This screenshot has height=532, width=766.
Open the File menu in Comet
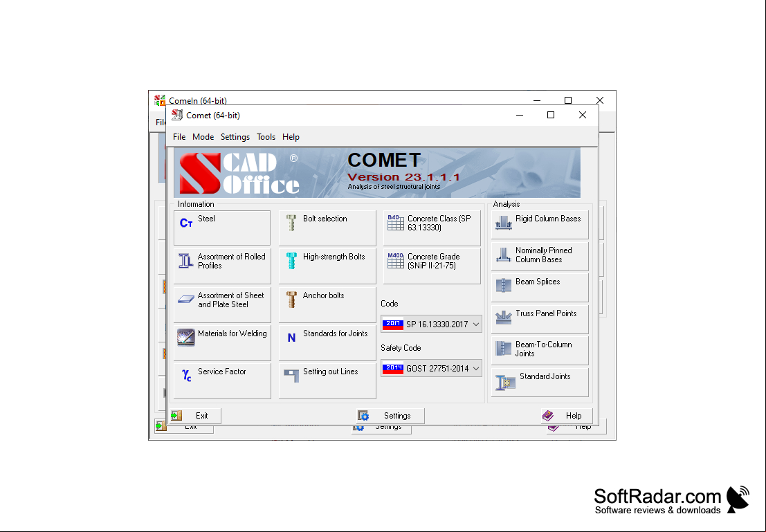(x=179, y=137)
